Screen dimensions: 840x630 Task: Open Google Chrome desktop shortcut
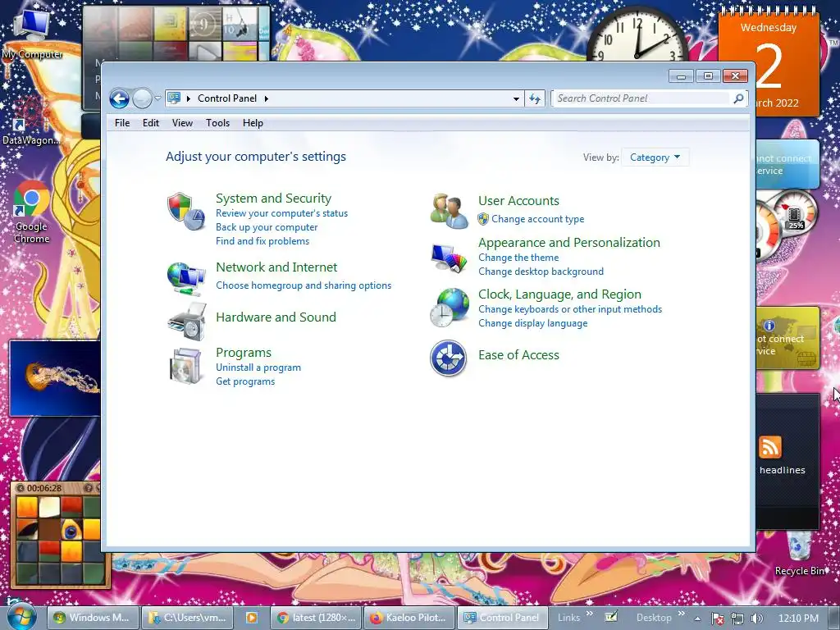pos(32,212)
